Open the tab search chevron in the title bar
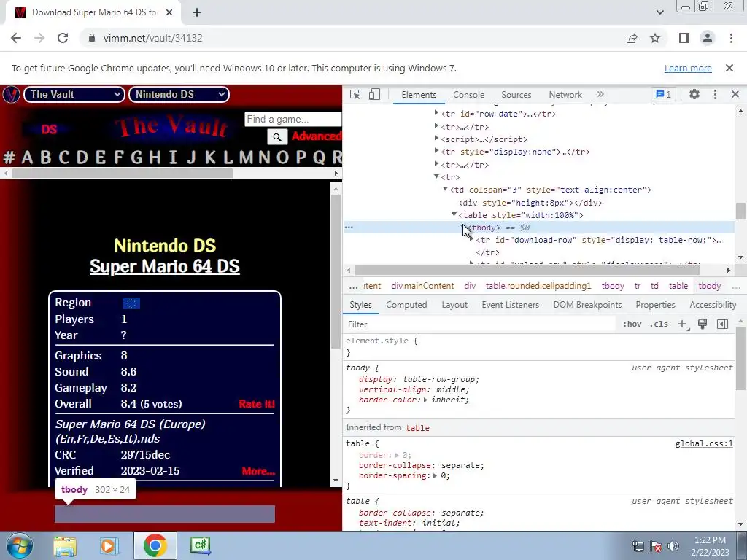 [659, 12]
